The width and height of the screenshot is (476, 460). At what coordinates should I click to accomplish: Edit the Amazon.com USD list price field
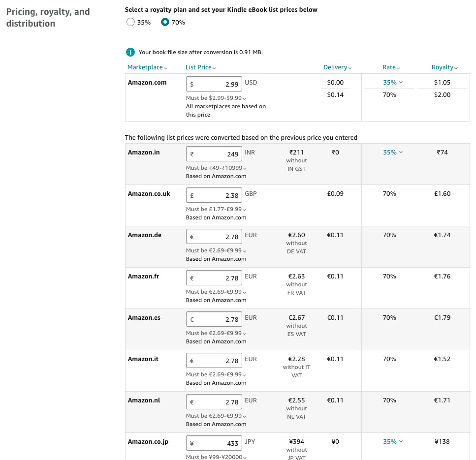[214, 84]
